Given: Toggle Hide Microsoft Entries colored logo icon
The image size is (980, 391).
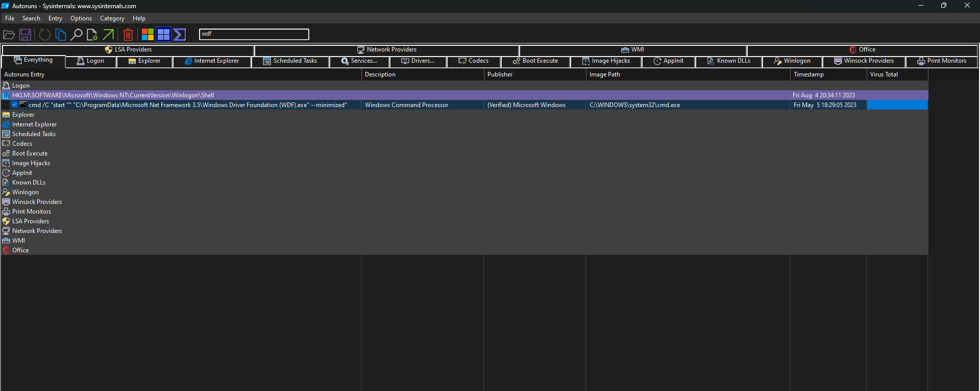Looking at the screenshot, I should pyautogui.click(x=148, y=34).
